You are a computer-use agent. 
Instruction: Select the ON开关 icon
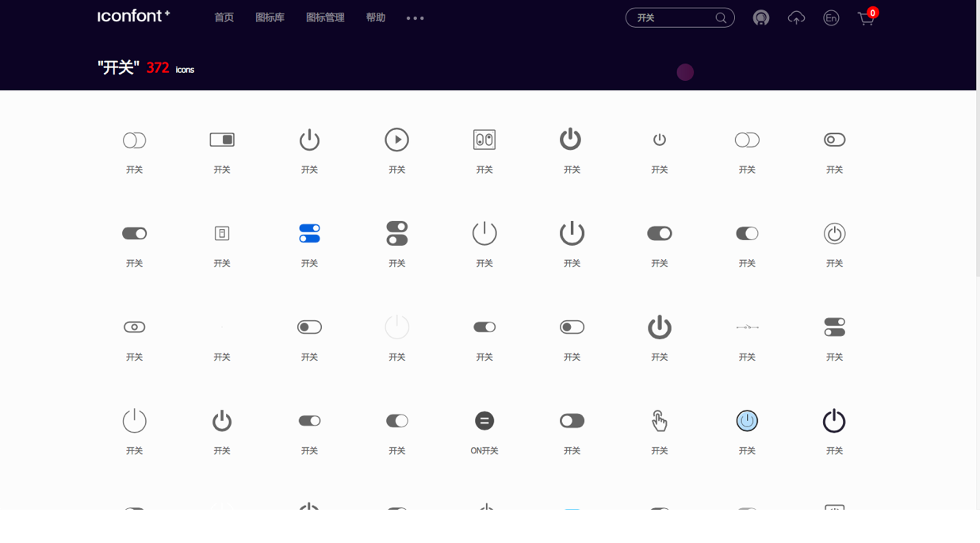point(484,420)
